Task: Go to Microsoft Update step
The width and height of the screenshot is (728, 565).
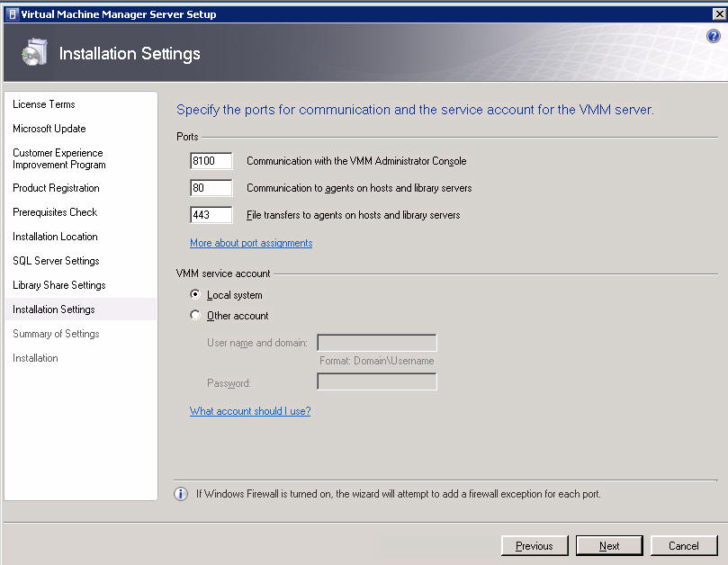Action: (49, 129)
